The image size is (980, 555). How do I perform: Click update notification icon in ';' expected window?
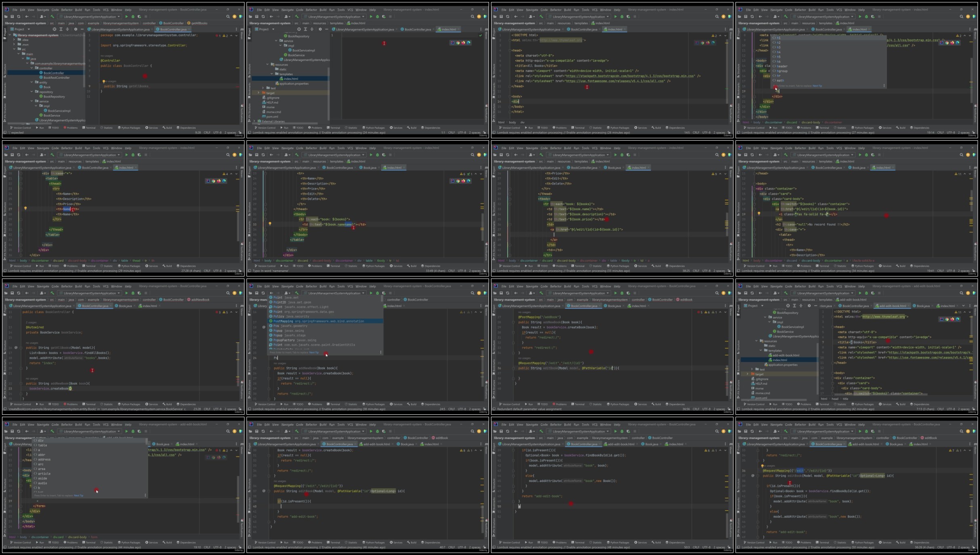coord(234,17)
